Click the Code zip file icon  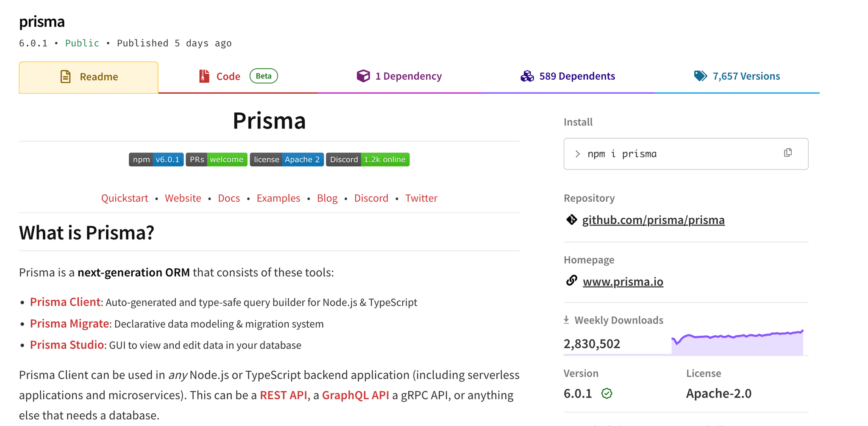click(204, 76)
